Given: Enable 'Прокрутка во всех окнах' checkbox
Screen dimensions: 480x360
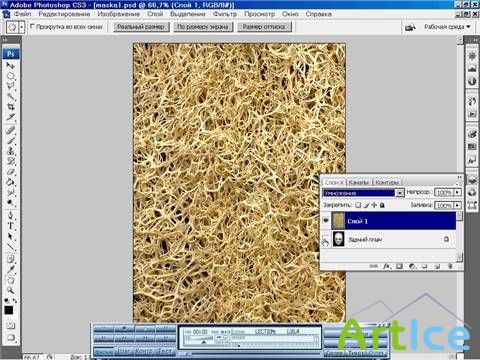Looking at the screenshot, I should 32,26.
